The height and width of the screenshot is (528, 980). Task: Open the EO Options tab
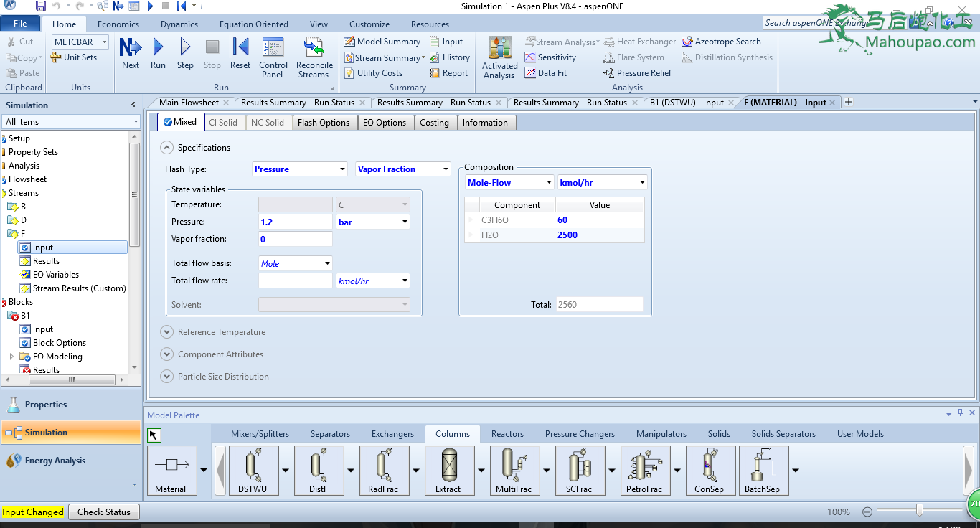pyautogui.click(x=385, y=123)
